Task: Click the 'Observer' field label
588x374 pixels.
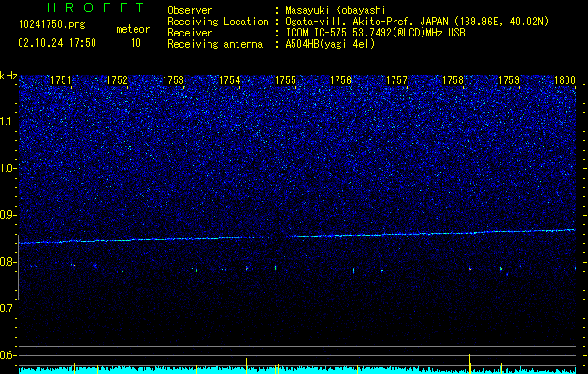Action: click(190, 10)
